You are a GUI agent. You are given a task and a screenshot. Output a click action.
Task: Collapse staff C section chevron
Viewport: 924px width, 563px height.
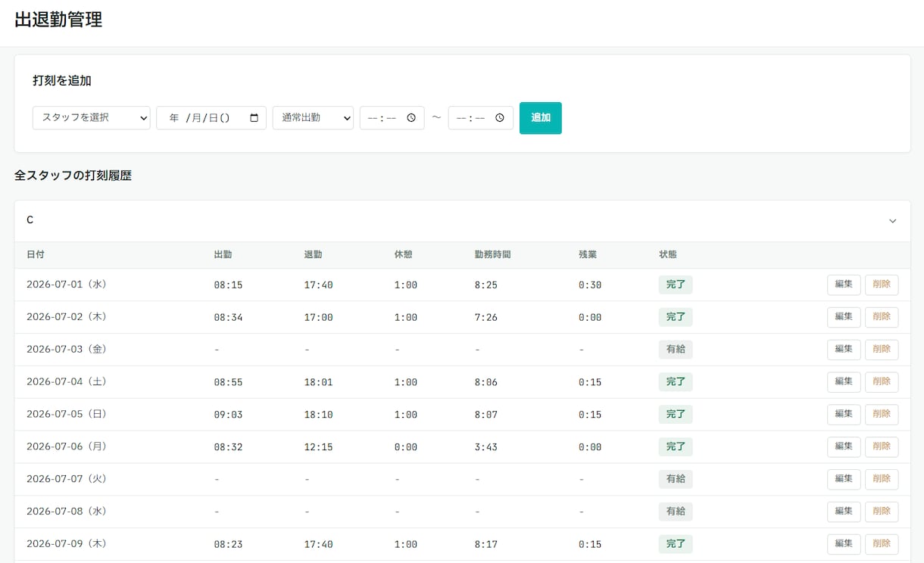tap(892, 221)
